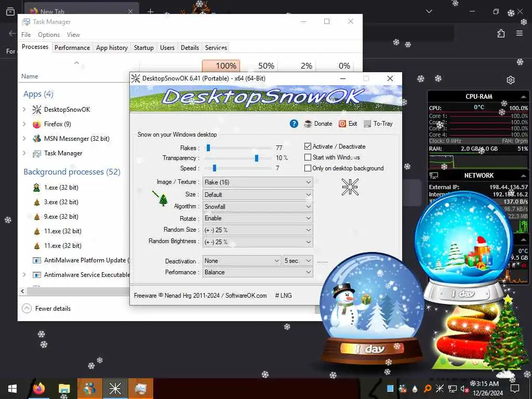The width and height of the screenshot is (532, 399).
Task: Click the snowflake preview image beside Flake texture
Action: coord(350,187)
